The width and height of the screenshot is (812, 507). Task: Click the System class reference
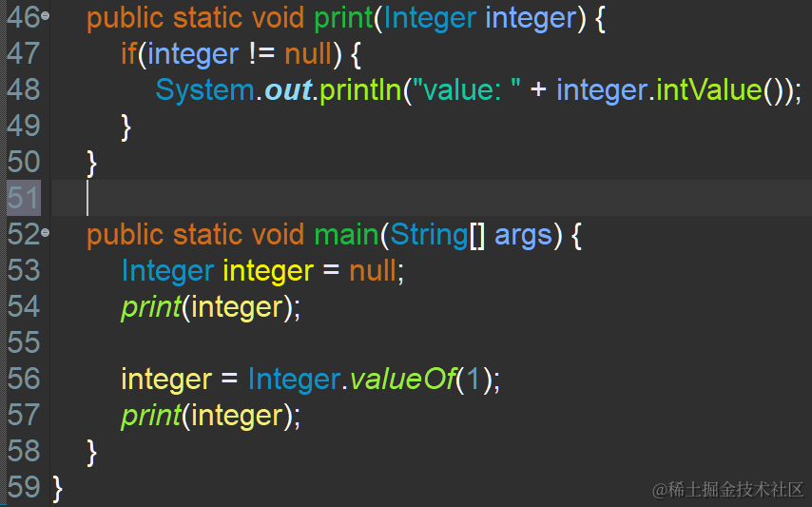click(205, 90)
